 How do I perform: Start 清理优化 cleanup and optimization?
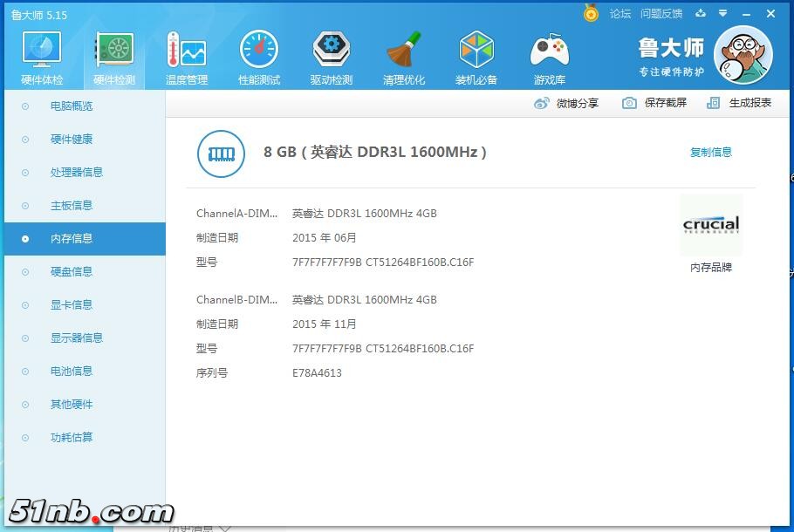[x=404, y=54]
